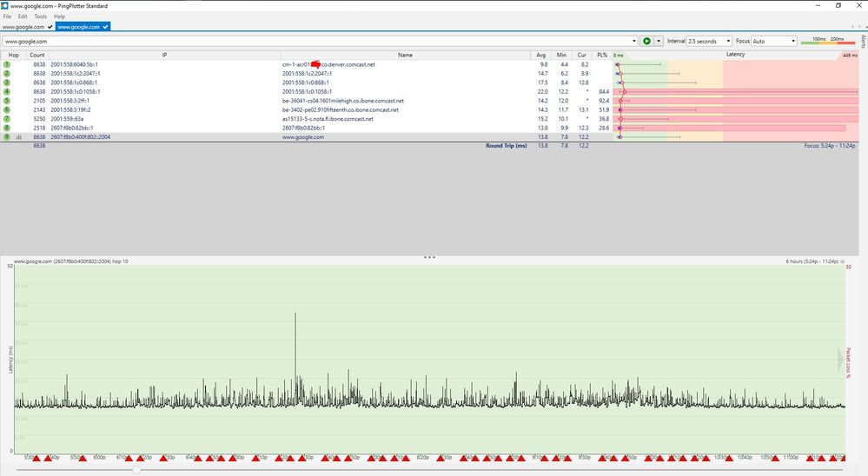Click the IP column header
Viewport: 868px width, 476px height.
[164, 55]
